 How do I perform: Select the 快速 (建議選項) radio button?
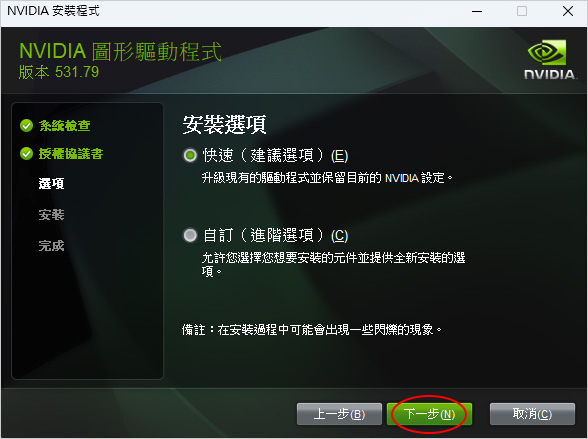click(x=190, y=155)
